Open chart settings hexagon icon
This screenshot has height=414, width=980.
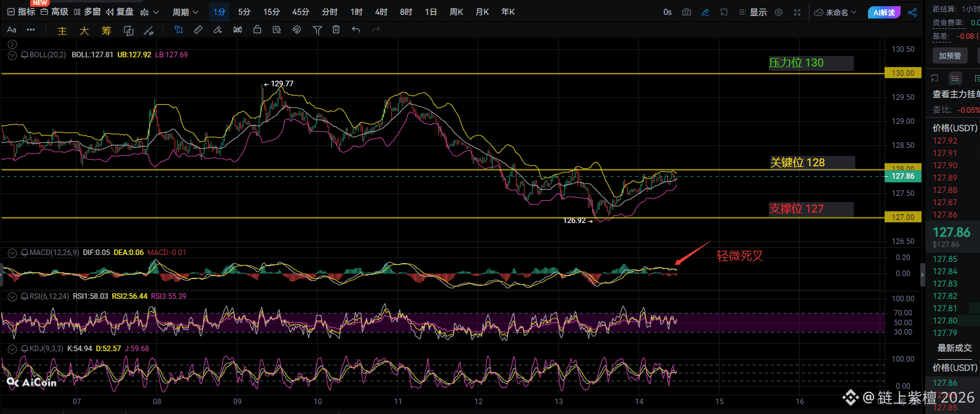[779, 12]
